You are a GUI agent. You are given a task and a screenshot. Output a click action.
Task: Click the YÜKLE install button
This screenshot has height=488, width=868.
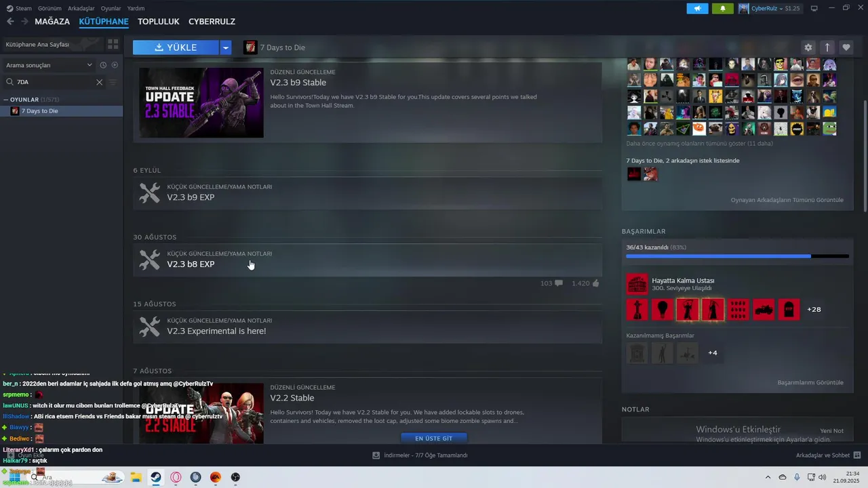pos(176,47)
